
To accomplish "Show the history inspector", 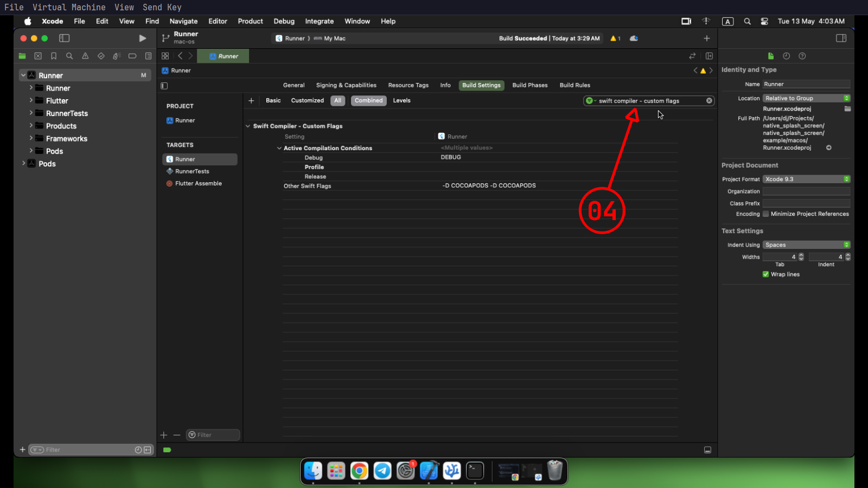I will click(x=786, y=56).
